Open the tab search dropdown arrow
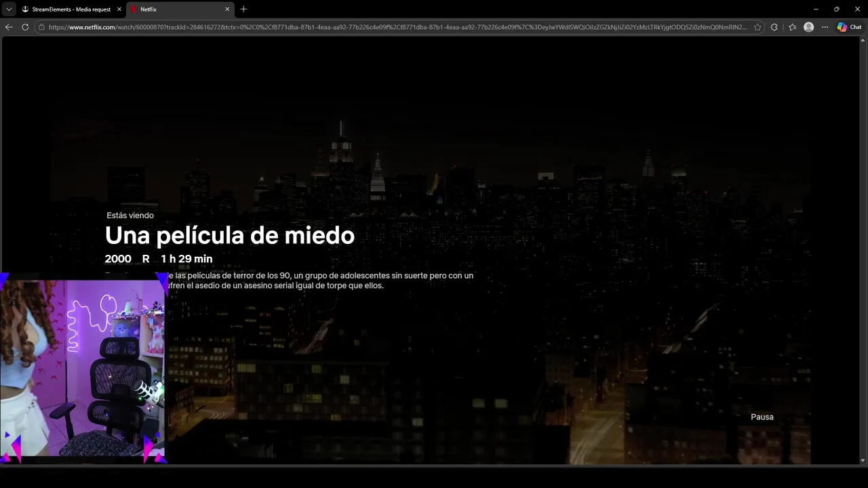 [x=9, y=9]
